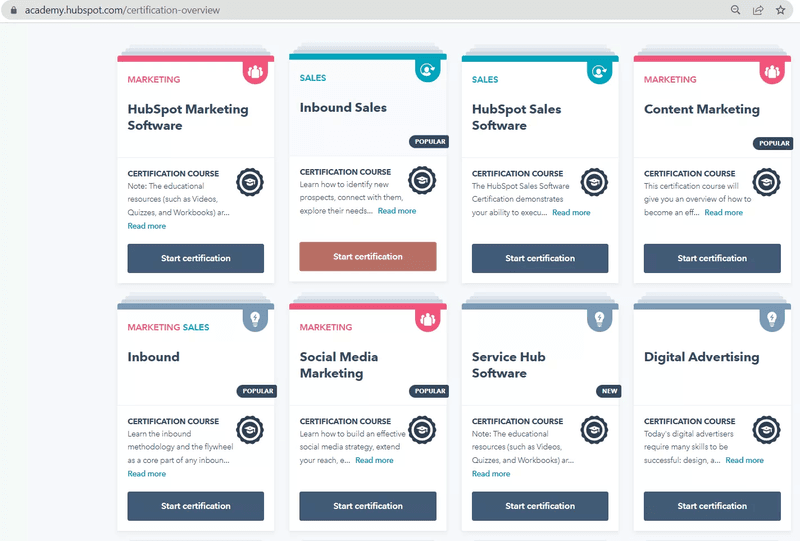The image size is (800, 541).
Task: Click the lightbulb icon on Service Hub Software card
Action: coord(599,320)
